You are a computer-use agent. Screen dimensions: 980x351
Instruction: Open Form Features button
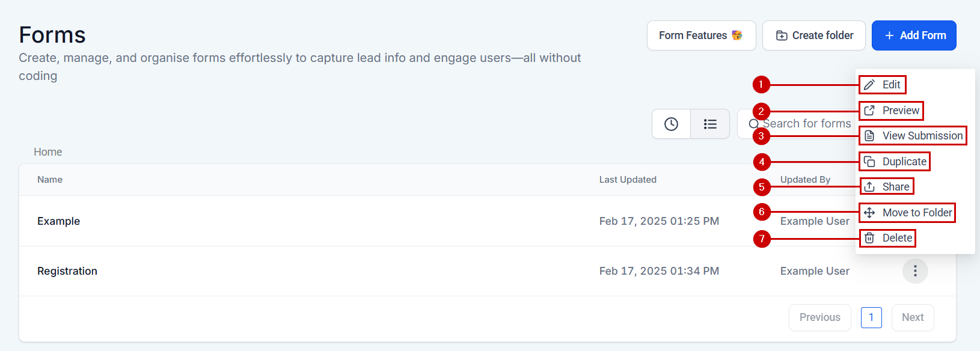pos(702,35)
